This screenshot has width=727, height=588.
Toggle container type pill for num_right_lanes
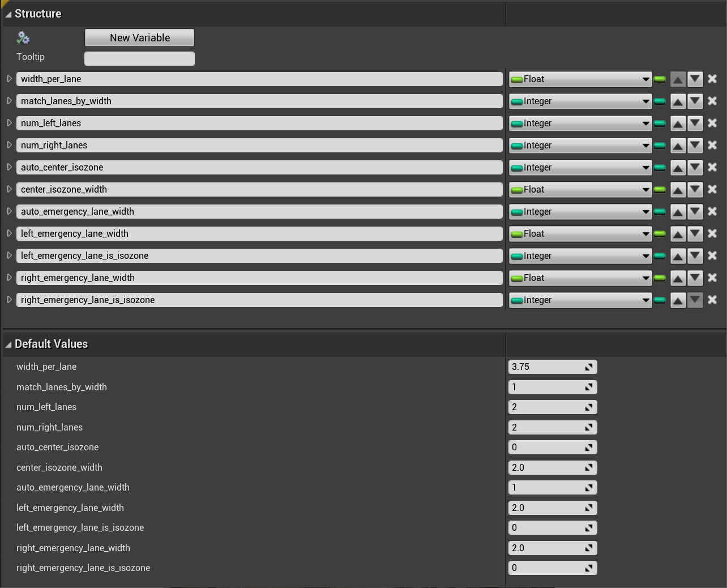point(660,146)
